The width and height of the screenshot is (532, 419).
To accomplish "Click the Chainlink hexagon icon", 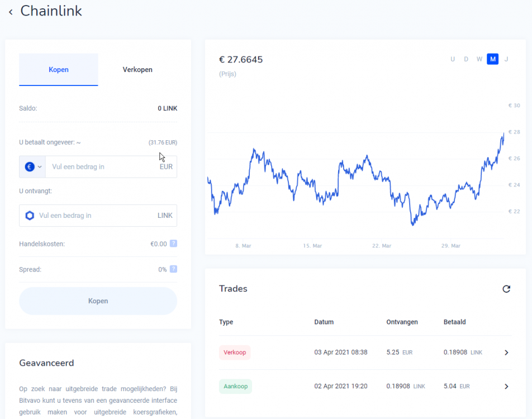I will (30, 216).
